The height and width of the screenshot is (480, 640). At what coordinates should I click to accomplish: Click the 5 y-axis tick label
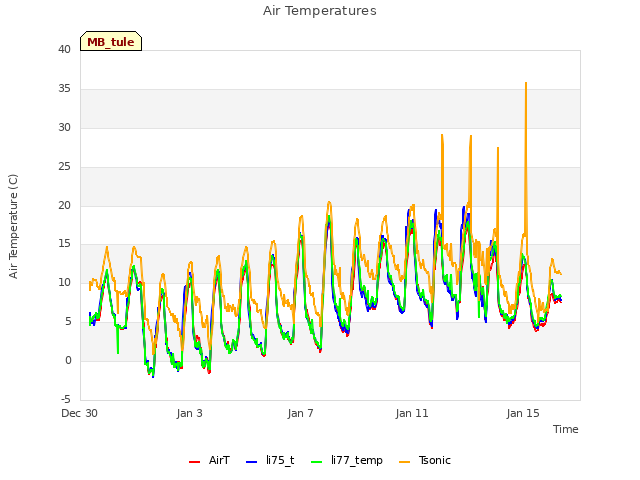pos(68,322)
